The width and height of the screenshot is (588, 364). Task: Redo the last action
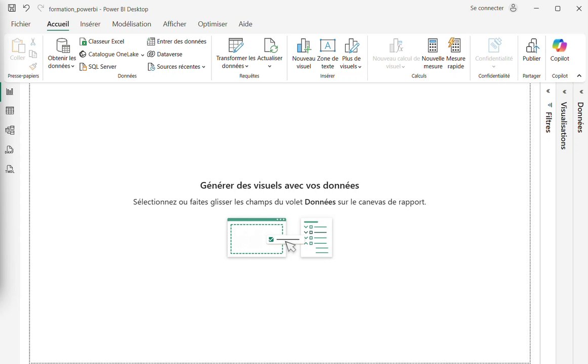click(40, 8)
